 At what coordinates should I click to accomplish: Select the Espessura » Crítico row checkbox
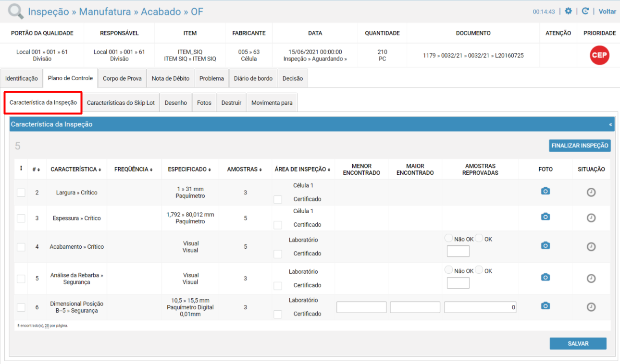pos(21,218)
